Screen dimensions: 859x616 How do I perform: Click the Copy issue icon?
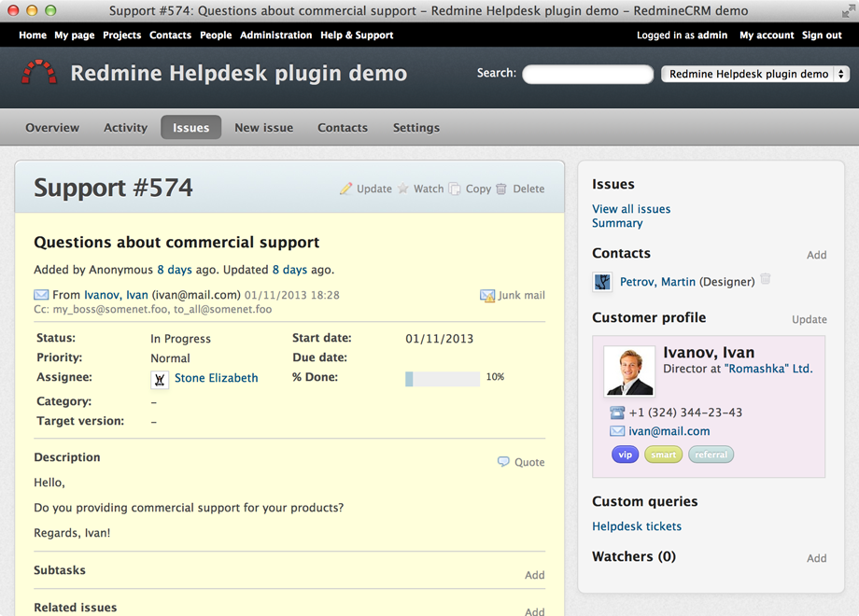[x=455, y=189]
